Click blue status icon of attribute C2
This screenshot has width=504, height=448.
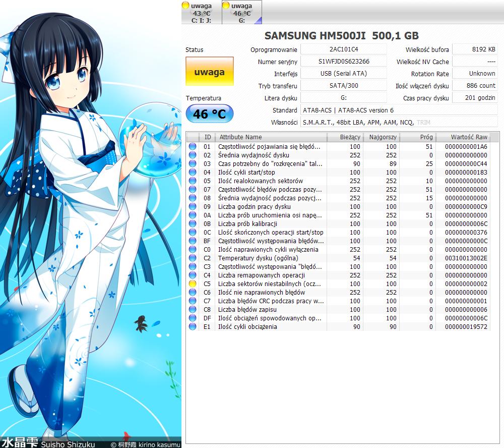click(x=193, y=258)
